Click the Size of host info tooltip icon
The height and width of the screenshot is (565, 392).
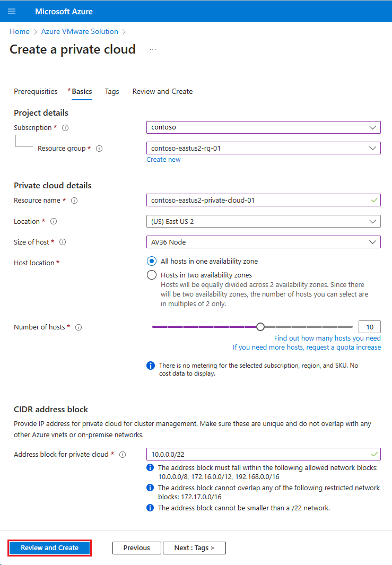coord(62,242)
